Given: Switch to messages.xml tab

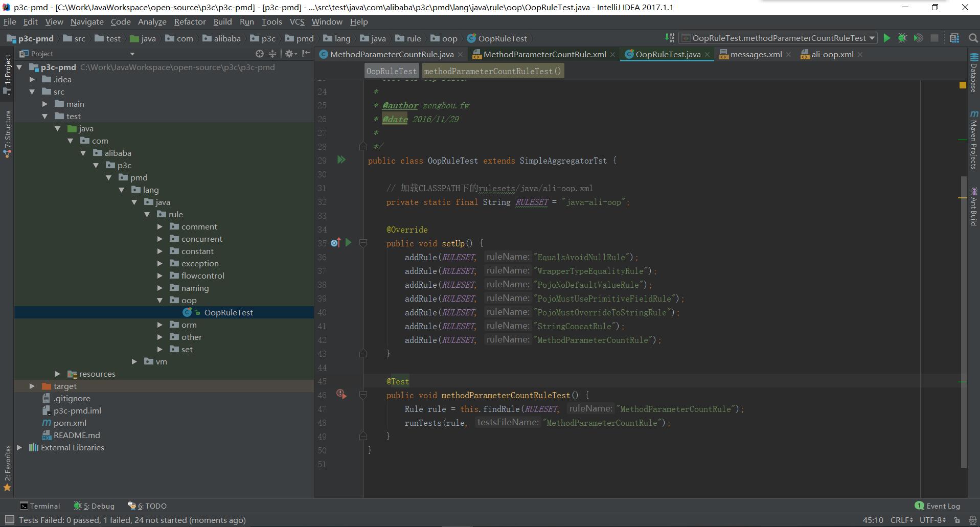Looking at the screenshot, I should pos(756,54).
